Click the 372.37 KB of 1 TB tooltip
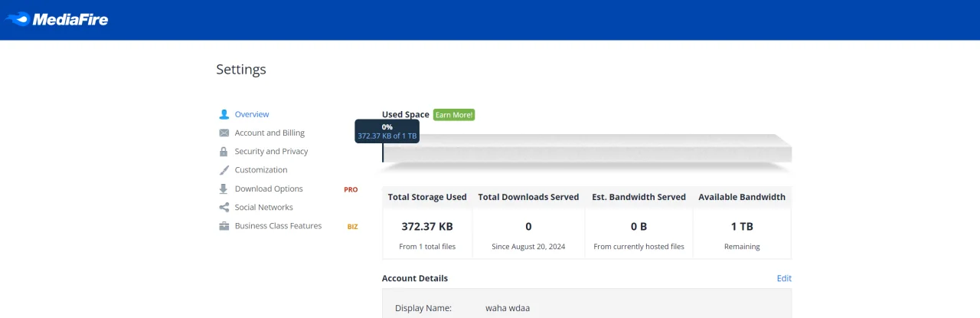 coord(387,132)
